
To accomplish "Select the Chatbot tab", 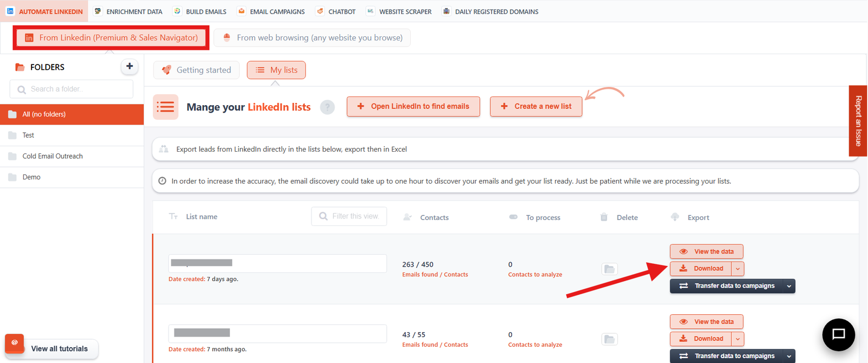I will [x=336, y=11].
